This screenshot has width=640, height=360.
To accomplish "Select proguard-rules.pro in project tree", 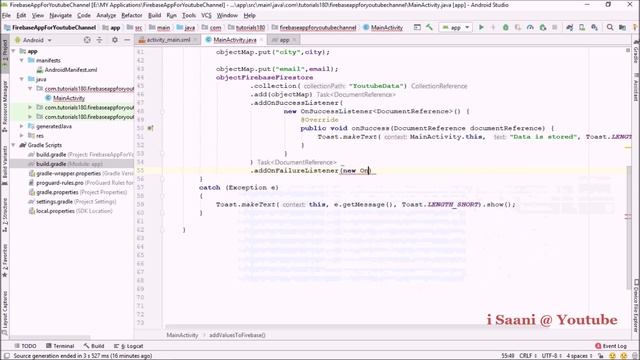I will point(80,183).
